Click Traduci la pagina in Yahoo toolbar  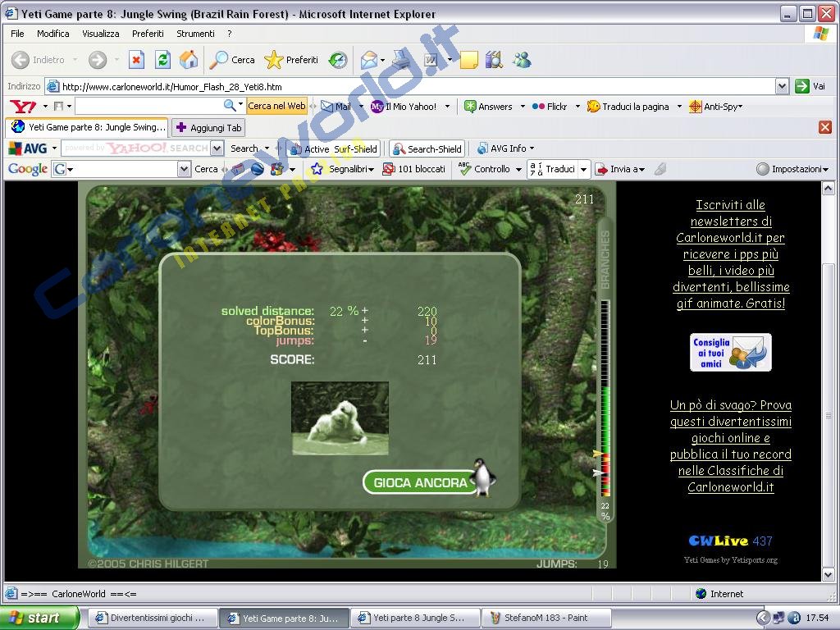[628, 107]
